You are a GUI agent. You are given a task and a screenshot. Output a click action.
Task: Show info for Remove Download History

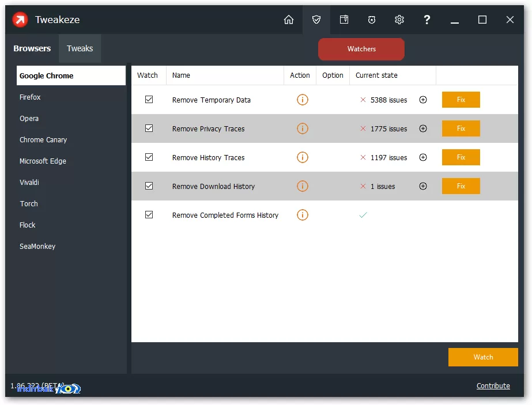pos(302,186)
